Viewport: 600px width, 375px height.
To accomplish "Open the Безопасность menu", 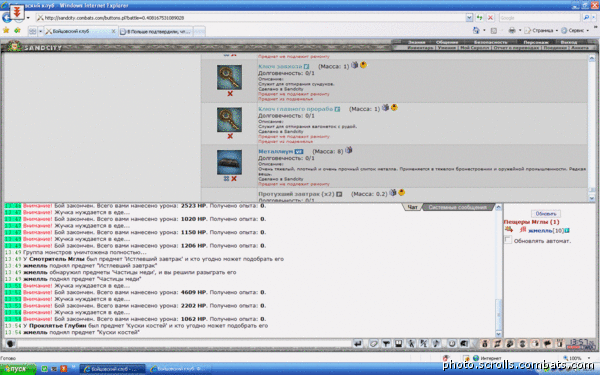I will click(x=491, y=42).
